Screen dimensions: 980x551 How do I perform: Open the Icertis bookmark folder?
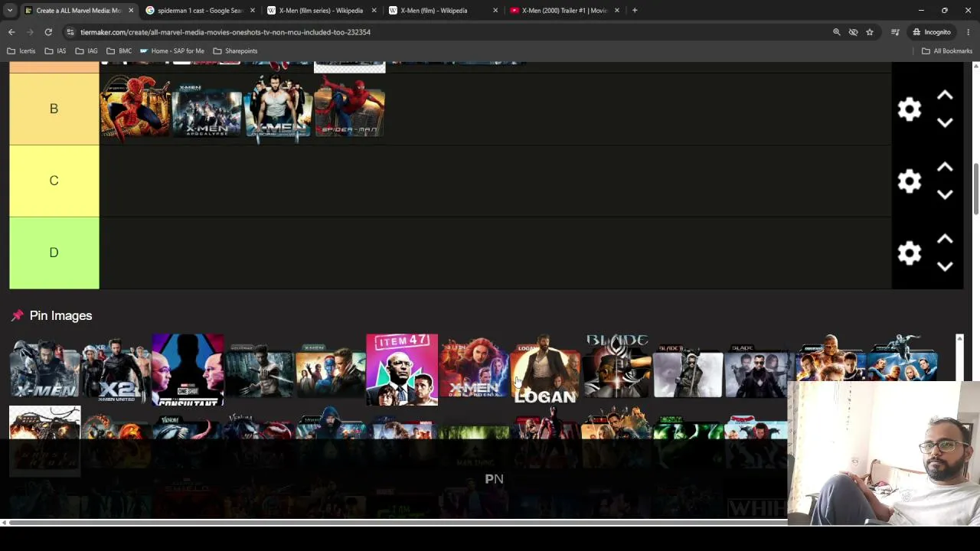point(22,51)
